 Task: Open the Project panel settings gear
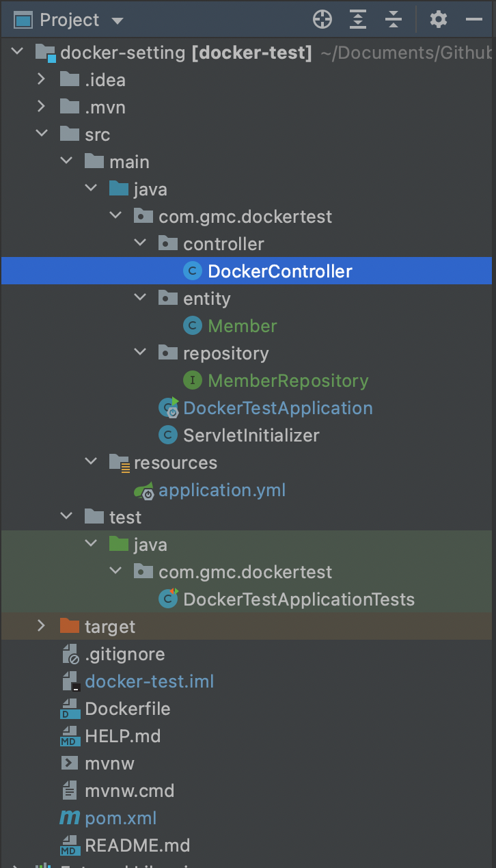click(x=439, y=20)
